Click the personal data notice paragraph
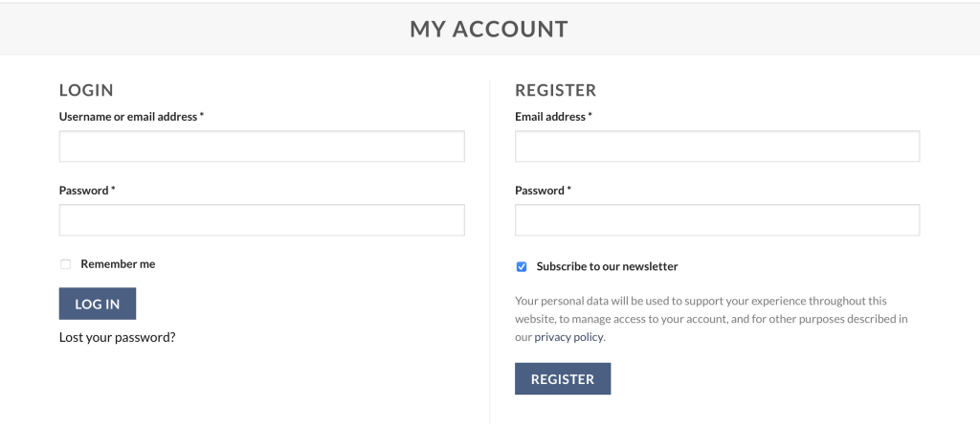This screenshot has height=430, width=980. pos(708,319)
